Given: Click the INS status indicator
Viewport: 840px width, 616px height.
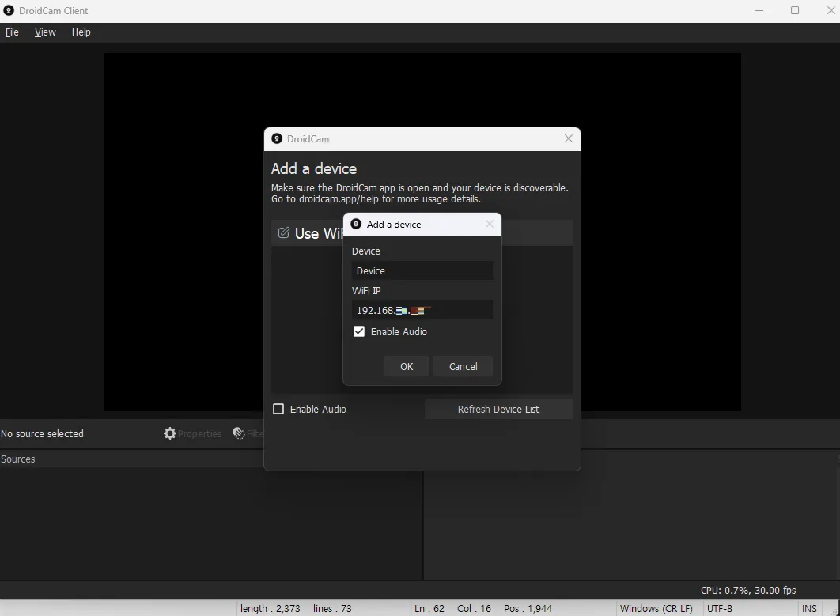Looking at the screenshot, I should (809, 609).
